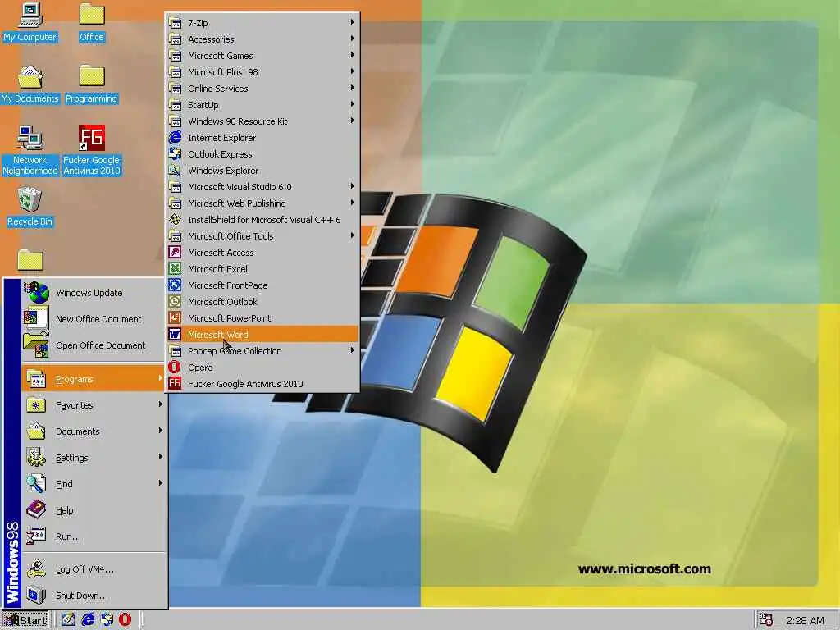This screenshot has width=840, height=630.
Task: Click the InstallShield for Visual C++ 6 icon
Action: [175, 220]
